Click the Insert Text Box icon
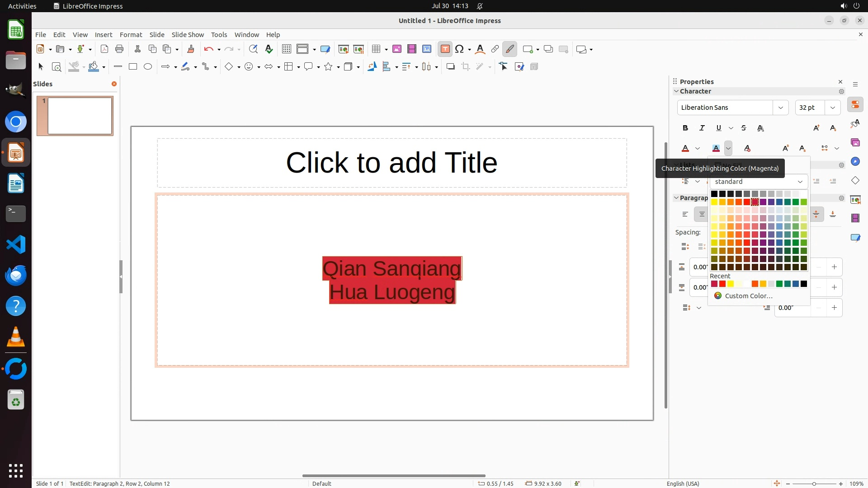 click(x=445, y=49)
